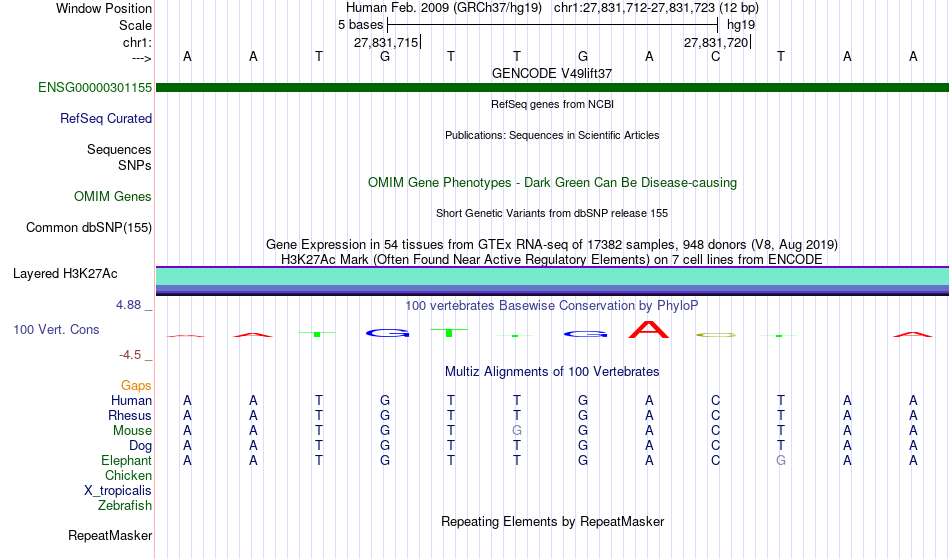Click 'Multiz Alignments of 100 Vertebrates' title
Image resolution: width=950 pixels, height=559 pixels.
(552, 371)
